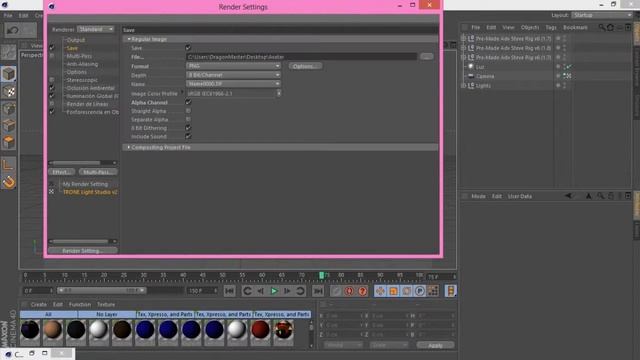Click the back arrow in Attribute Manager
Viewport: 640px width, 360px height.
(x=568, y=196)
